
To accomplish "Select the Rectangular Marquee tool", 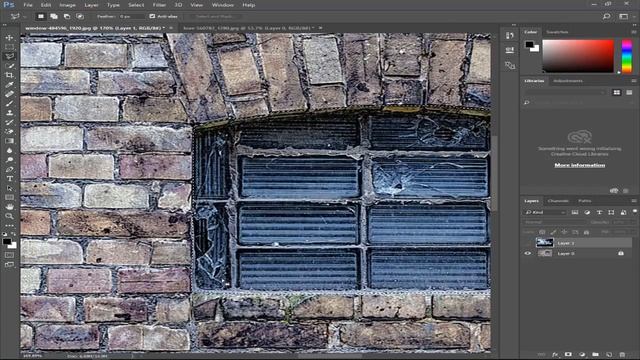I will point(9,47).
